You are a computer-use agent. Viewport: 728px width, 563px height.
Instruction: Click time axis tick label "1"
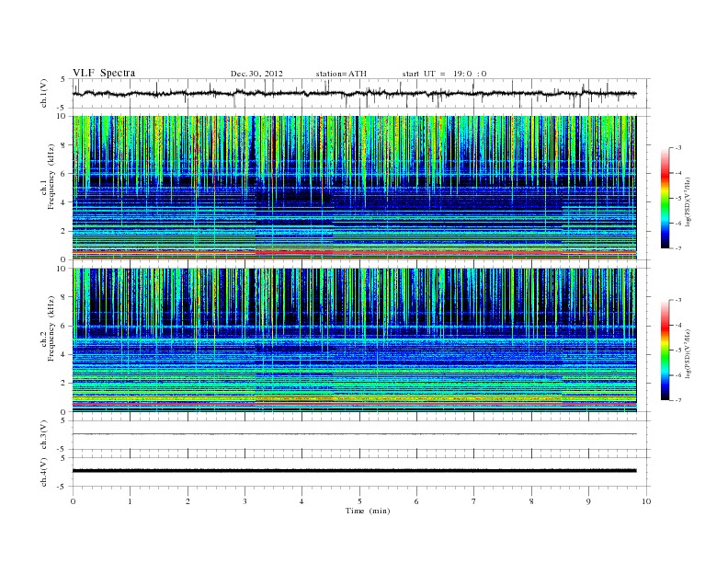coord(130,501)
